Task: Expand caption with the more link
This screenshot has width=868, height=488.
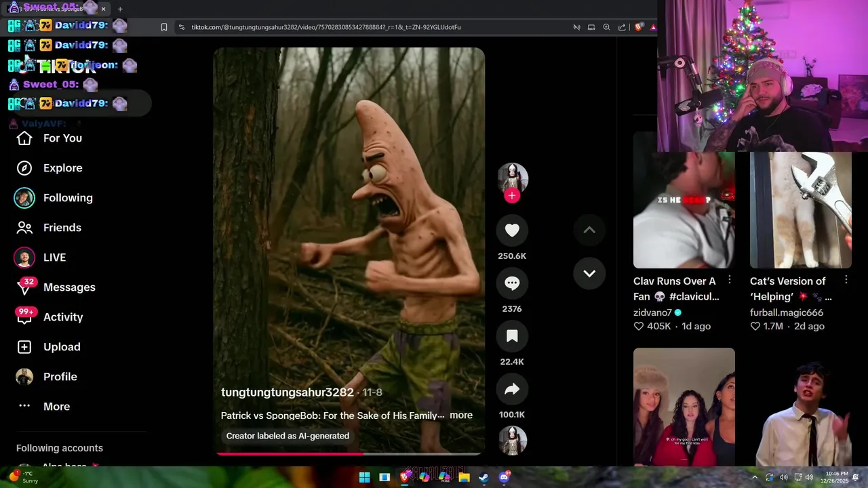Action: pos(461,415)
